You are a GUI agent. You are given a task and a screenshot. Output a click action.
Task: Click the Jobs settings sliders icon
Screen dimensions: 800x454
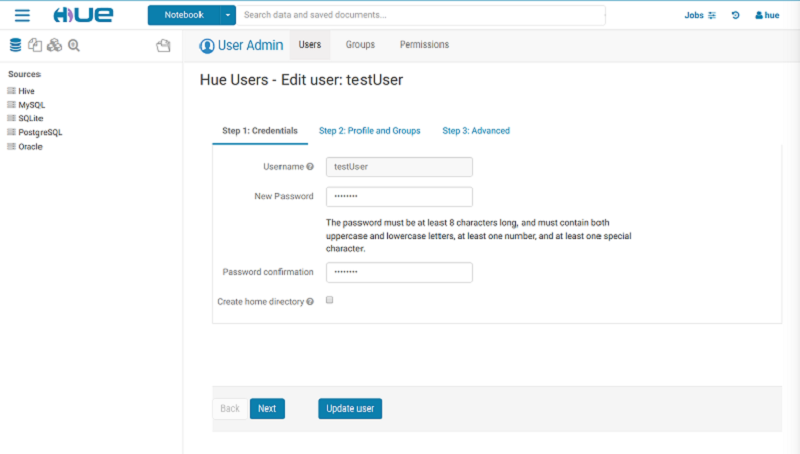pyautogui.click(x=712, y=15)
